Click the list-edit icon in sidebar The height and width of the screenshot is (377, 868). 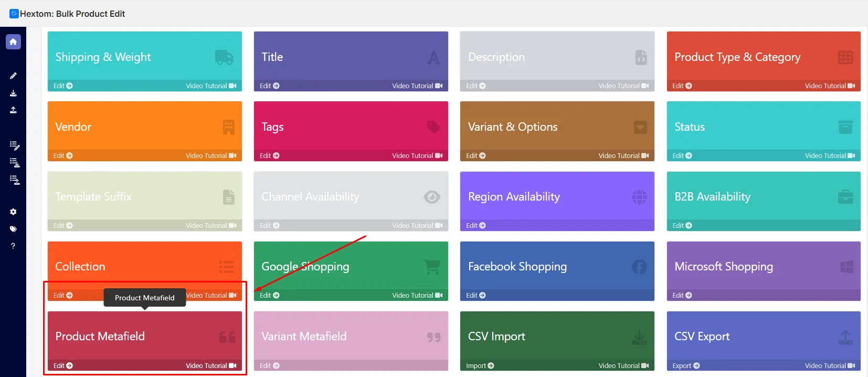(x=15, y=145)
